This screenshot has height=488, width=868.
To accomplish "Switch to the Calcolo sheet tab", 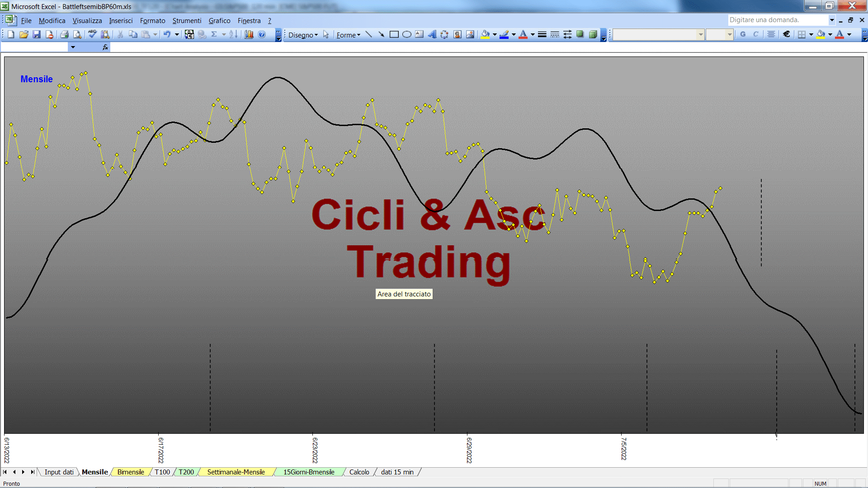I will pyautogui.click(x=359, y=472).
